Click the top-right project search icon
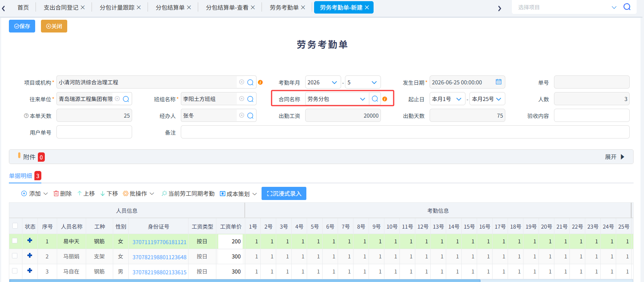 coord(627,7)
